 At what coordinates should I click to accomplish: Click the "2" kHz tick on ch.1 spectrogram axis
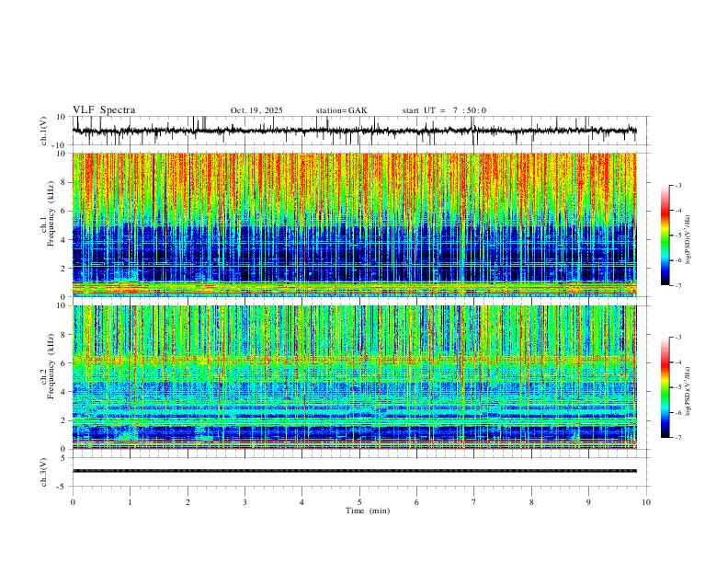pos(63,268)
